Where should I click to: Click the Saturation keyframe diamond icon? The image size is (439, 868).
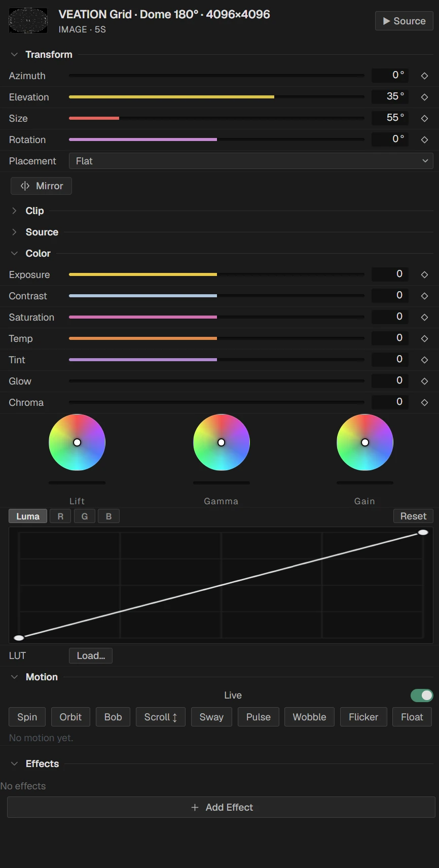(424, 317)
